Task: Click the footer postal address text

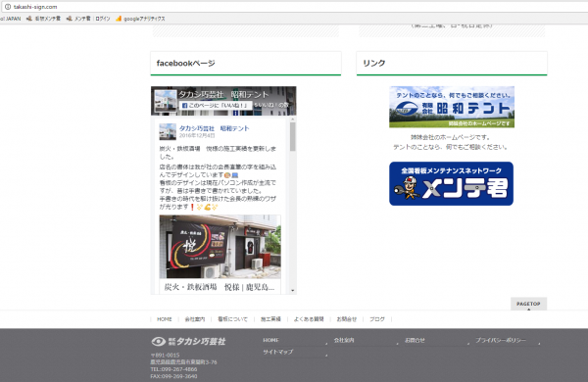Action: [184, 362]
